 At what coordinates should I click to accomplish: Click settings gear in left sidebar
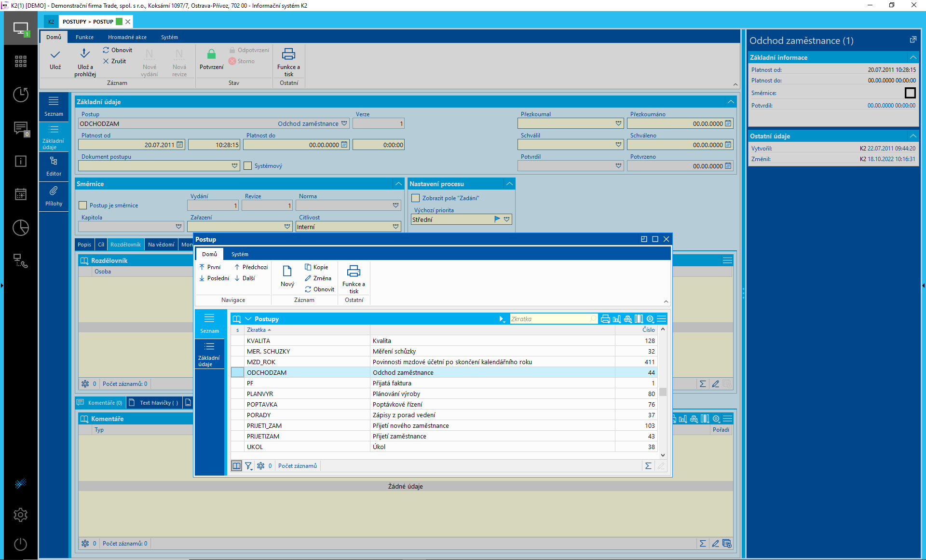click(20, 515)
